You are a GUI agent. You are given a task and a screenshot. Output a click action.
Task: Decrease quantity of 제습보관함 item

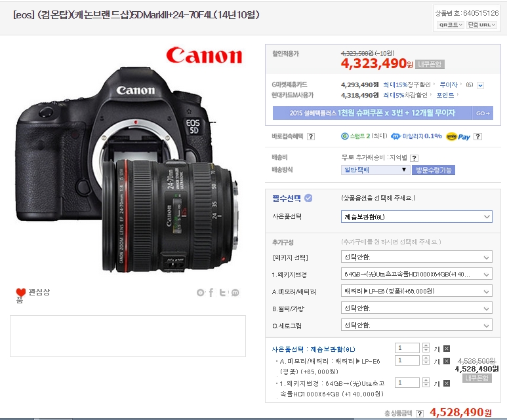tap(426, 350)
